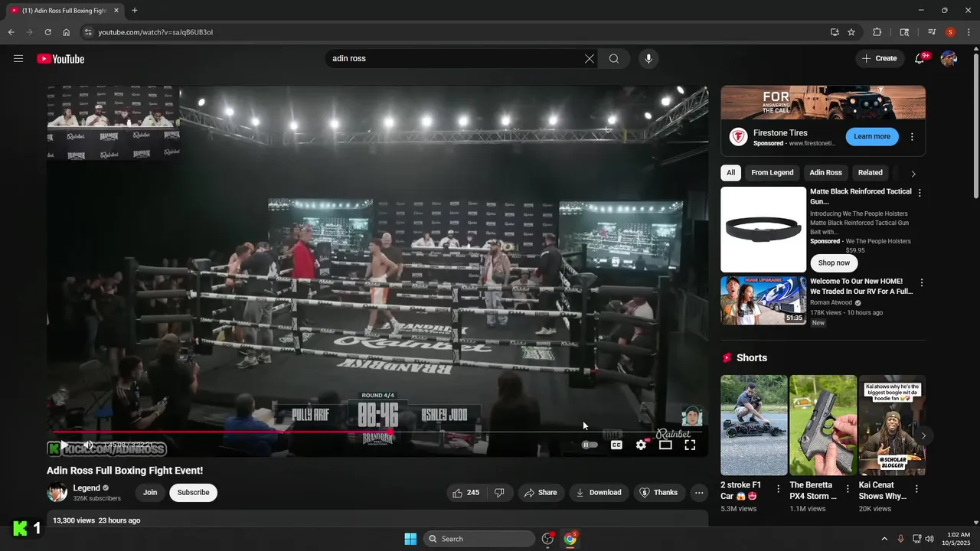Viewport: 980px width, 551px height.
Task: Like the video thumbs up
Action: [465, 493]
